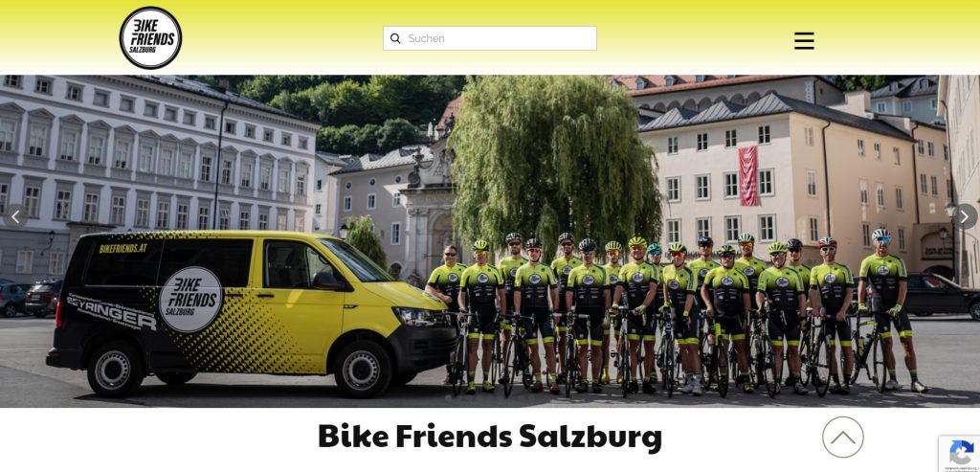The image size is (980, 472).
Task: Click the cyclist team group in the photo
Action: click(677, 316)
